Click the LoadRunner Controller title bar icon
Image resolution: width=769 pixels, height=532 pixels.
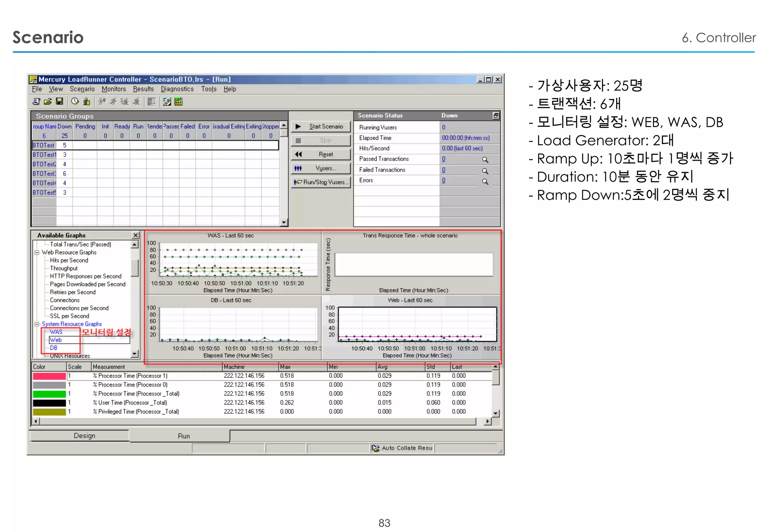pos(33,79)
